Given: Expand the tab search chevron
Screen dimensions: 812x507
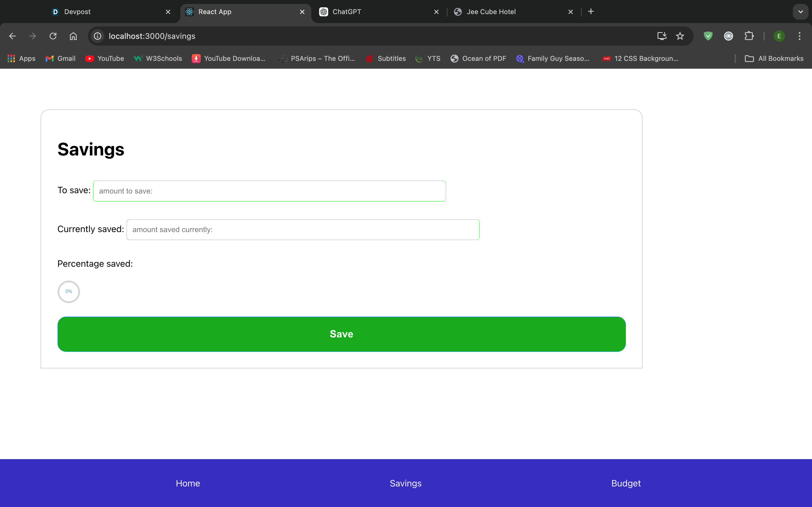Looking at the screenshot, I should [800, 12].
